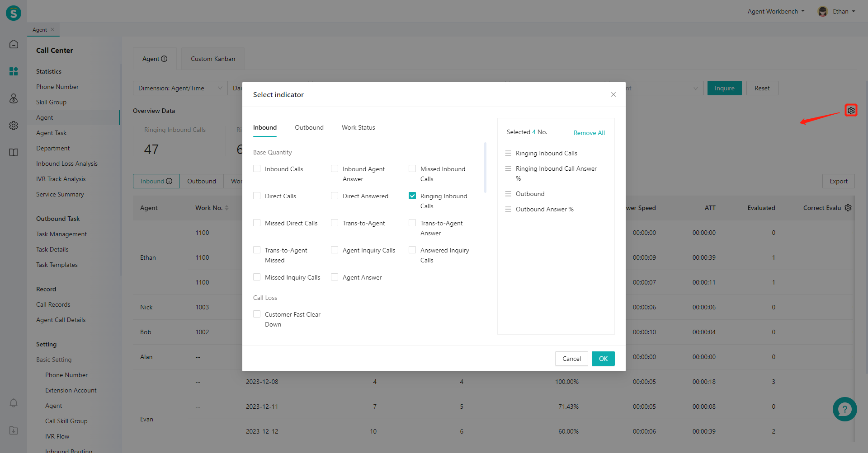Open the Dimension: Agent/Time dropdown
This screenshot has width=868, height=453.
click(x=180, y=88)
